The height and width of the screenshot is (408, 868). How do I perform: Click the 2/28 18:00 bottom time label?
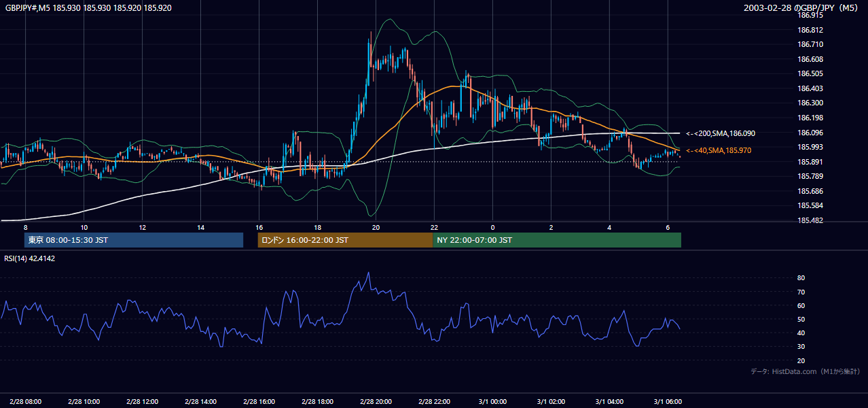tap(317, 402)
